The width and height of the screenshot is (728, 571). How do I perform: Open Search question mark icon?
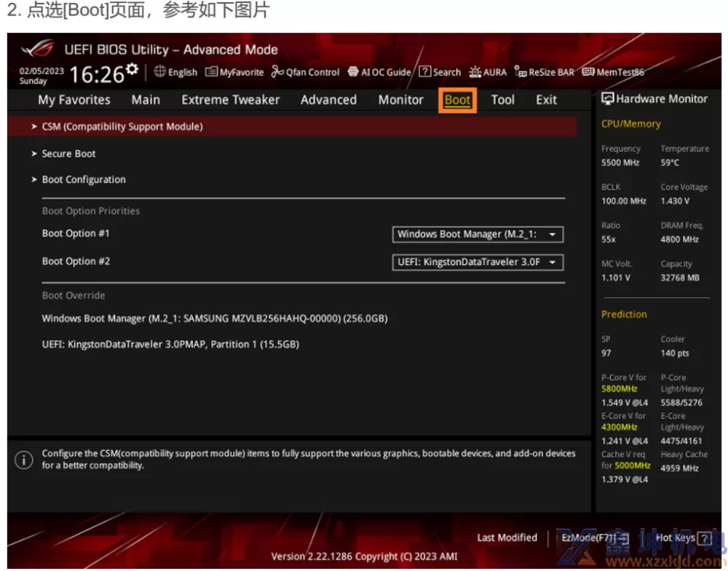tap(424, 71)
